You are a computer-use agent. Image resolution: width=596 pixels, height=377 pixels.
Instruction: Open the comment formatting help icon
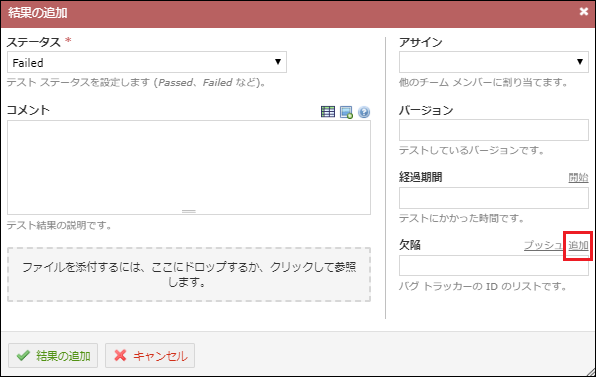[364, 112]
